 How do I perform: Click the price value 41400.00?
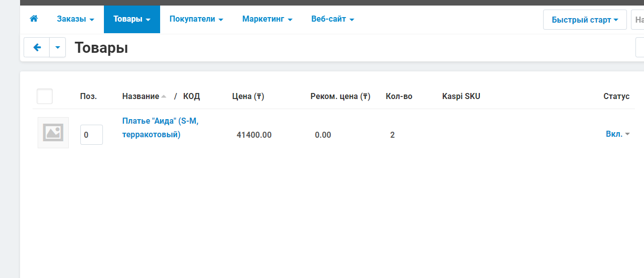coord(254,135)
